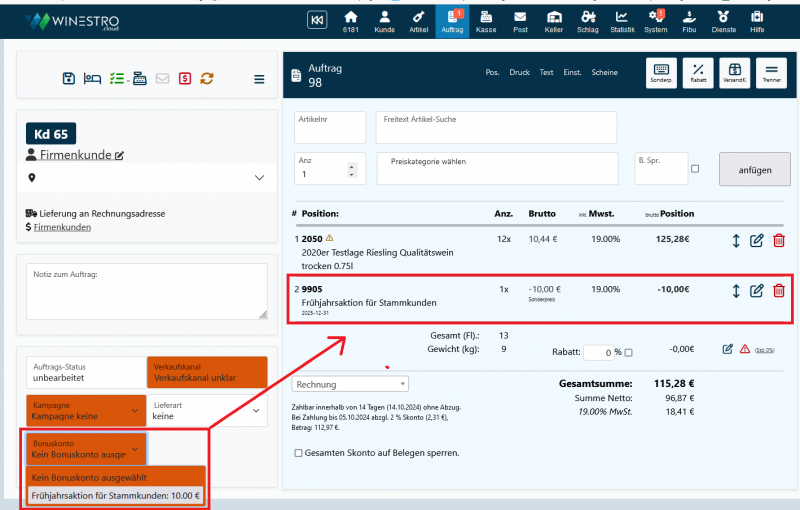Image resolution: width=800 pixels, height=510 pixels.
Task: Open the Firmenkunden price group link
Action: click(x=62, y=227)
